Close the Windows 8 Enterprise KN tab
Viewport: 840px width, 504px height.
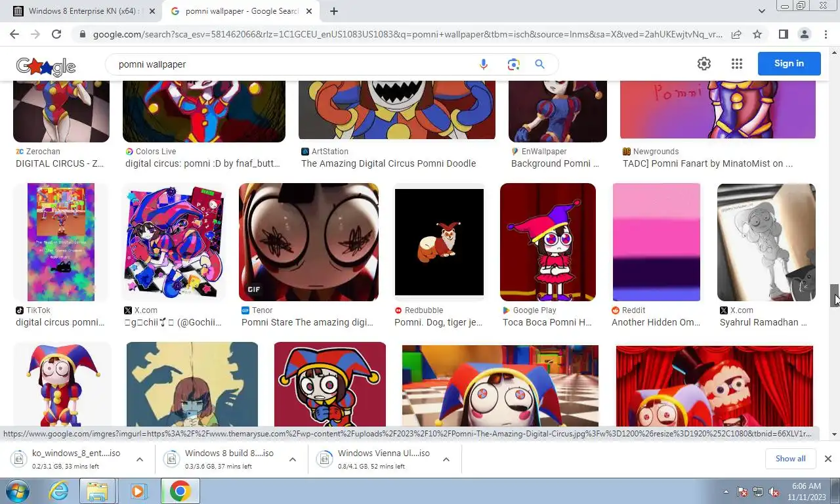[x=152, y=11]
